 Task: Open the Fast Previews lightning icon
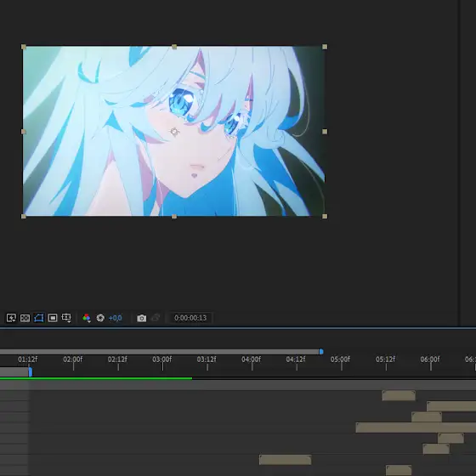tap(11, 318)
